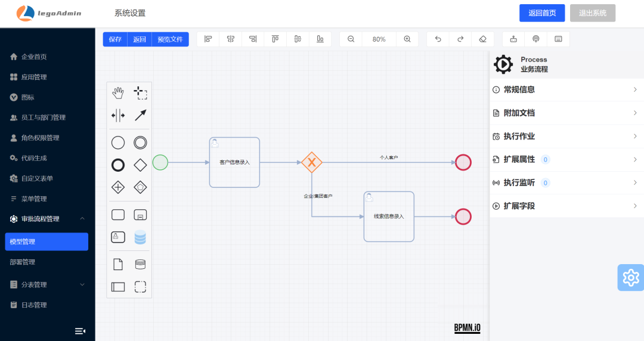
Task: Click the zoom in magnifier icon
Action: click(407, 39)
